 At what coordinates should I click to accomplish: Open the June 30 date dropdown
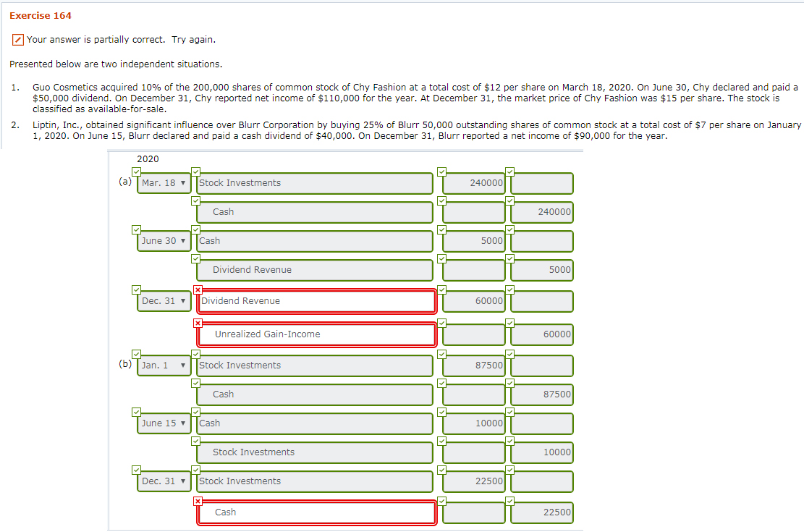click(x=164, y=241)
